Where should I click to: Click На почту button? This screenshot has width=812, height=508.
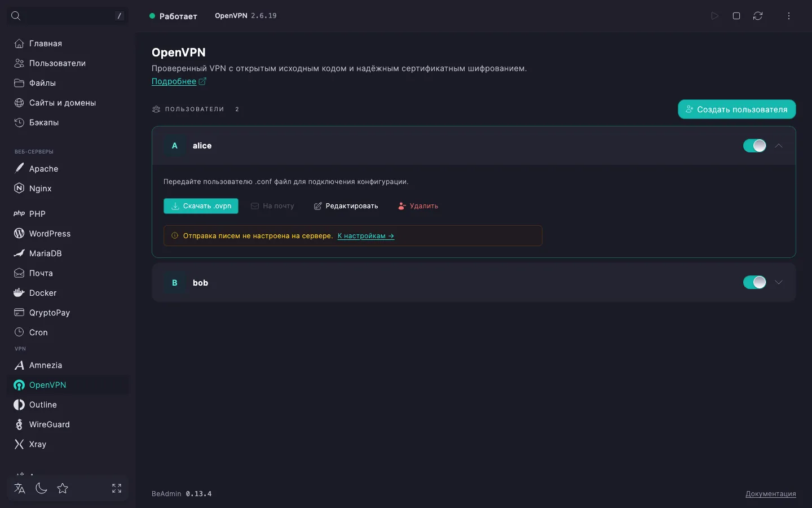click(x=273, y=206)
